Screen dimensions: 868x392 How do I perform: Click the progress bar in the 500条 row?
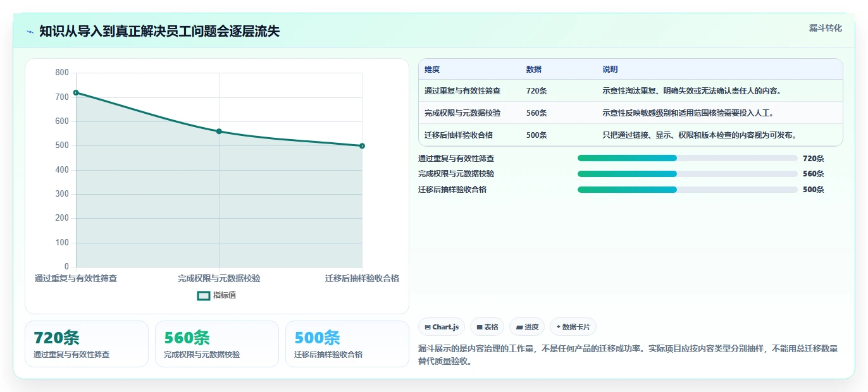coord(687,190)
